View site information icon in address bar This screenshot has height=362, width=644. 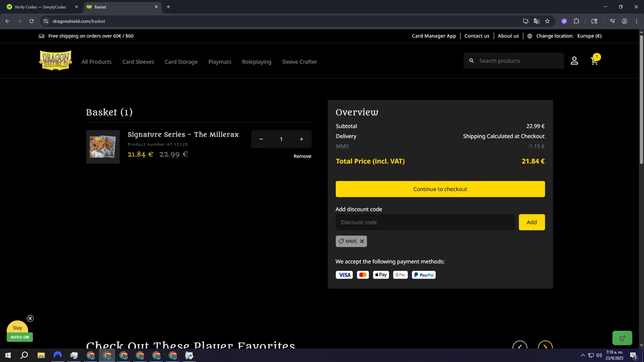[46, 21]
